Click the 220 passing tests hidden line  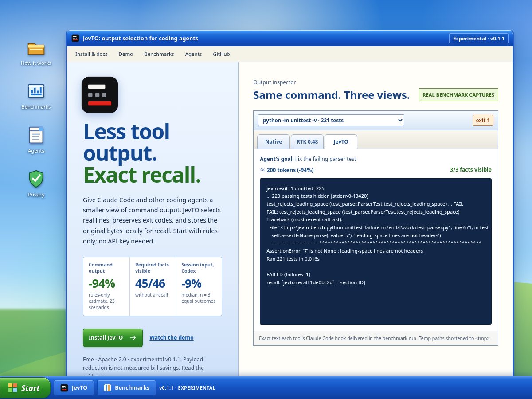pos(317,196)
